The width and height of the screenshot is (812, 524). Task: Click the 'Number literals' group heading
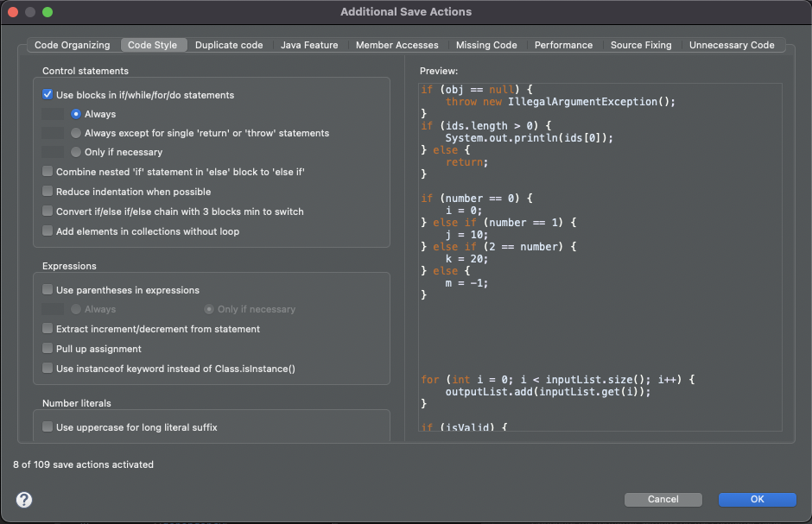click(77, 403)
